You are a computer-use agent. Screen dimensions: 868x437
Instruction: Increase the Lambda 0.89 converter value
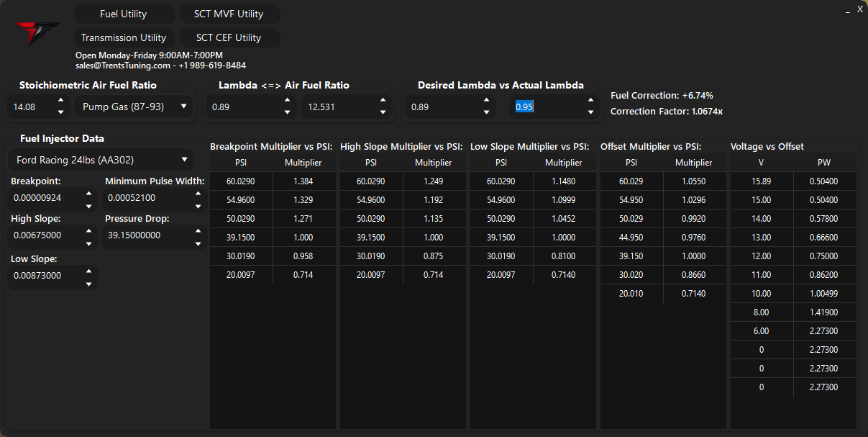288,102
